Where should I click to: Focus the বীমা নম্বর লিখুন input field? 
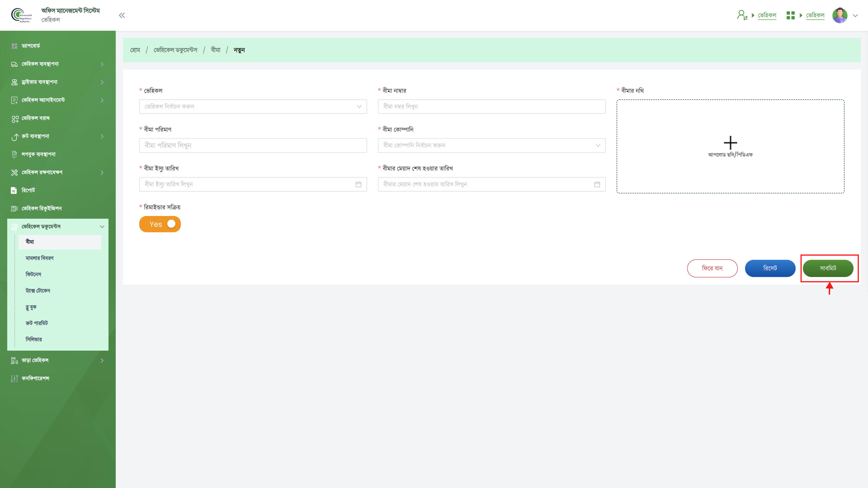(492, 106)
